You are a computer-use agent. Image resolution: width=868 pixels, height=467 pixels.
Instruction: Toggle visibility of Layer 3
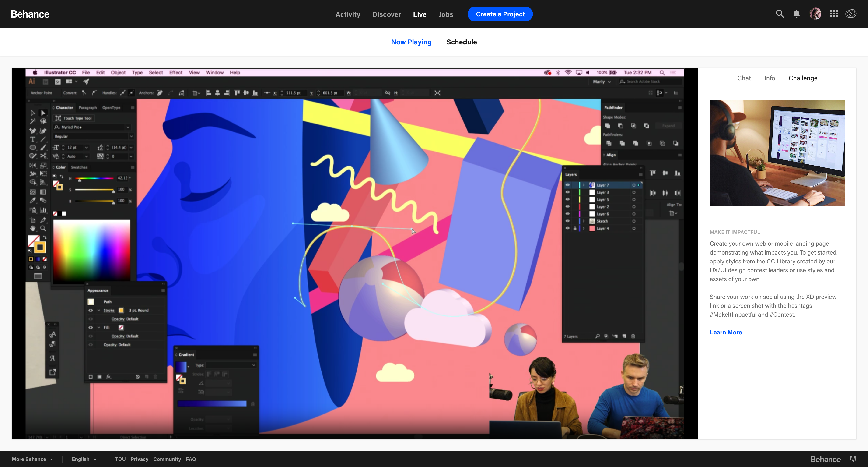[567, 192]
